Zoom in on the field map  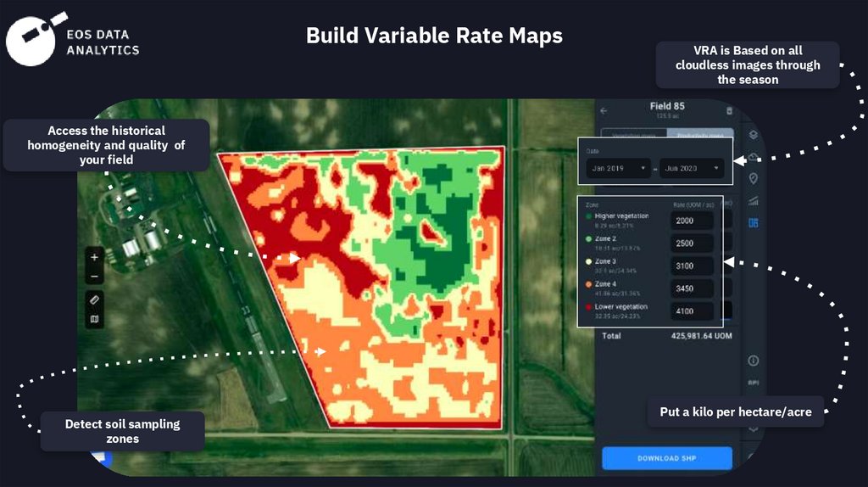(x=94, y=258)
